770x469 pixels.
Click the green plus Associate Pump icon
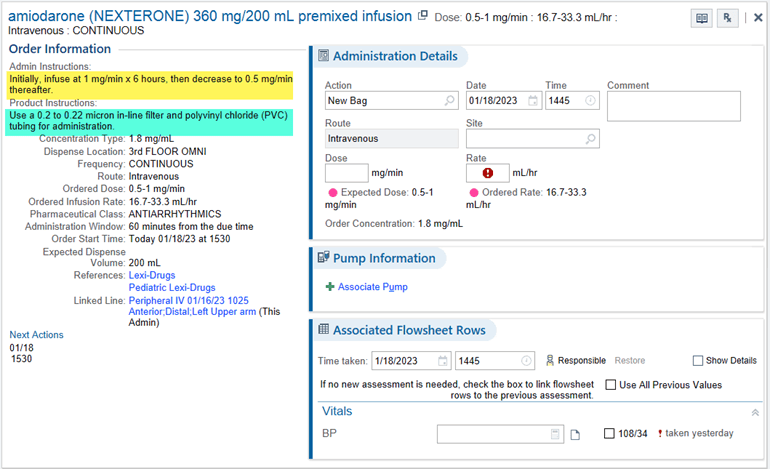330,287
